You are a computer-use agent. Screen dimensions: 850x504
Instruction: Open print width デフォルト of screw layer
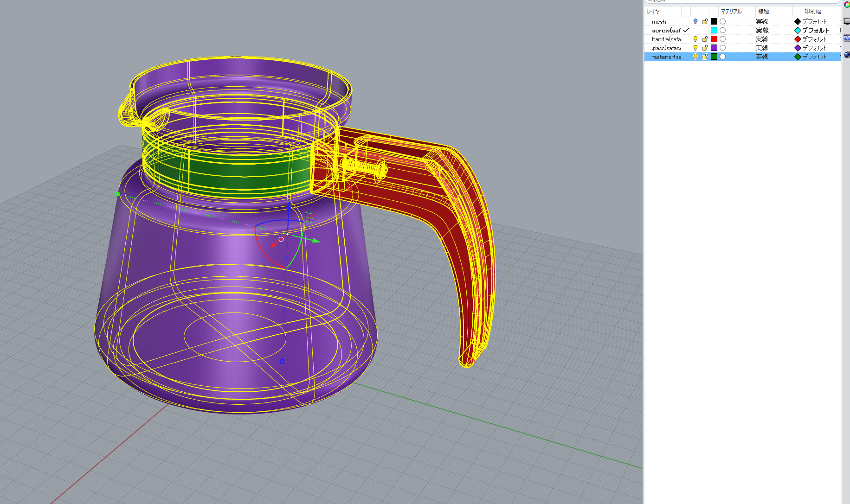[x=815, y=30]
